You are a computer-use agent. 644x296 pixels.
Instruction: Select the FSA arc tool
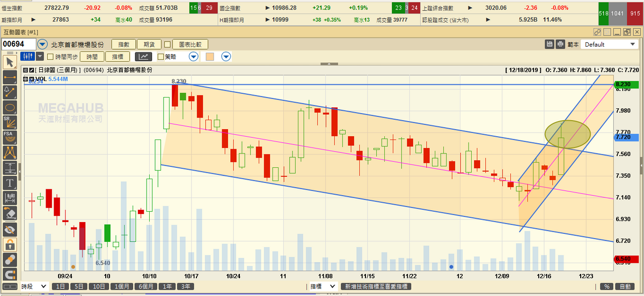pyautogui.click(x=10, y=137)
